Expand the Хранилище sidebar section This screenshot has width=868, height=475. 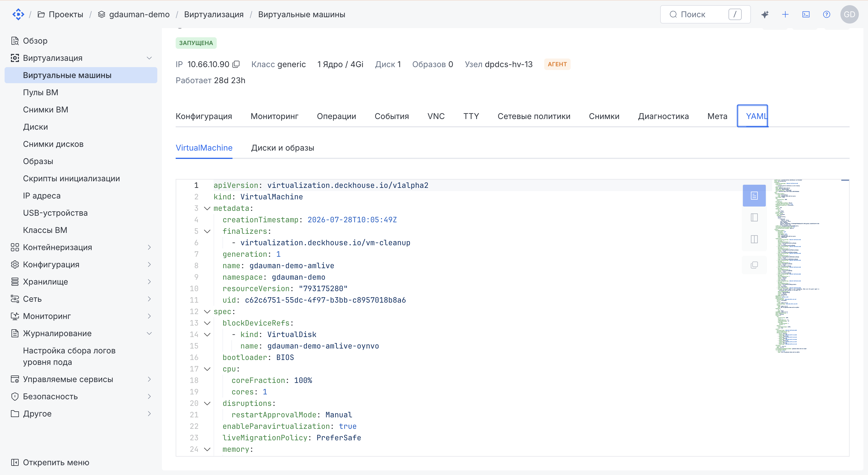tap(149, 282)
